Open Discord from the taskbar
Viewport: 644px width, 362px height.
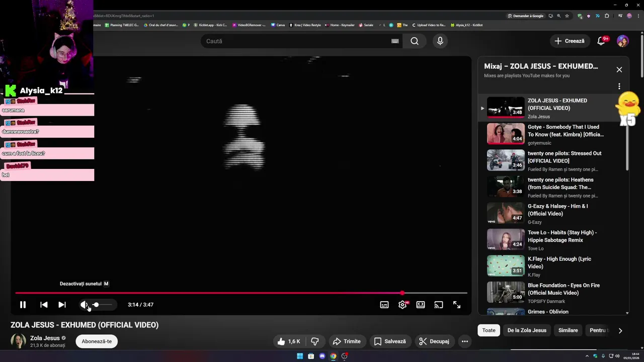(x=322, y=356)
